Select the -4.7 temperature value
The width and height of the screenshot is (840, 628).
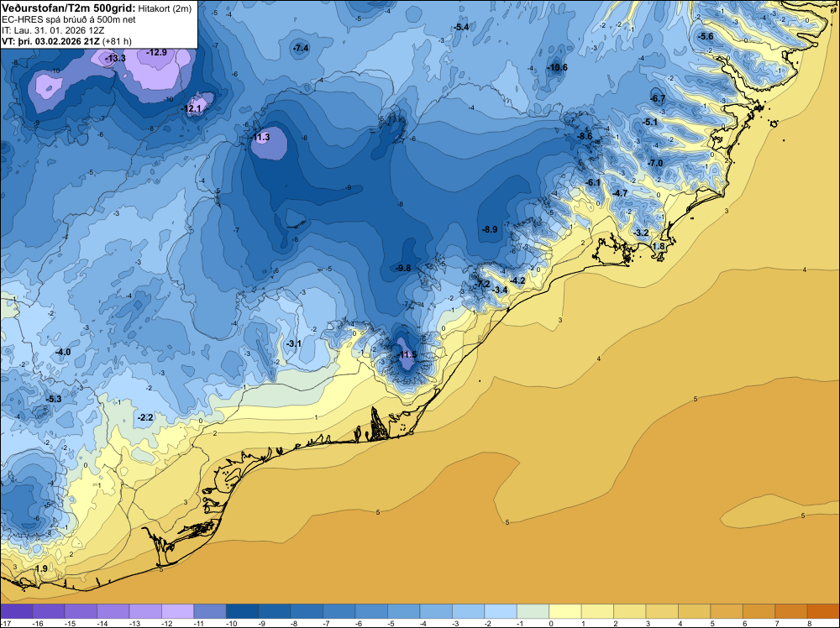621,193
